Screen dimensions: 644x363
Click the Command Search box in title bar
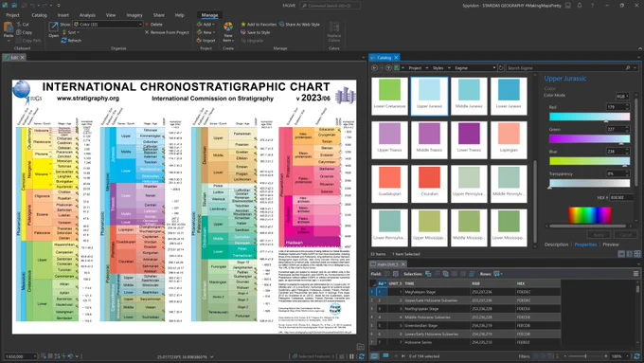(331, 6)
